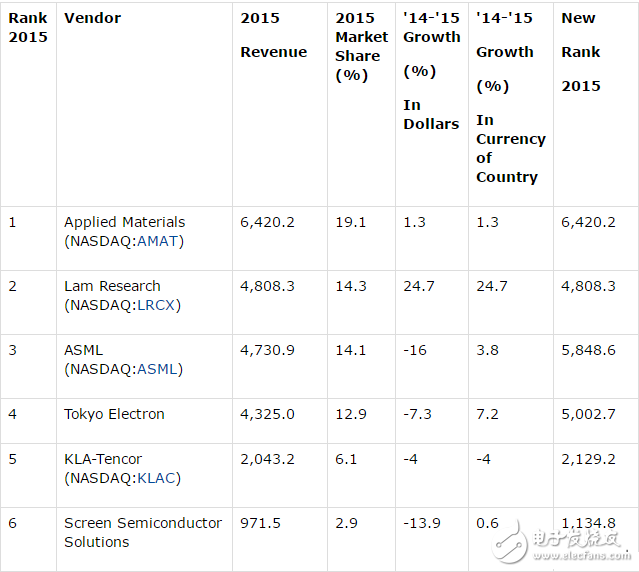Click the 2015 Revenue column header
The width and height of the screenshot is (639, 572).
click(273, 35)
